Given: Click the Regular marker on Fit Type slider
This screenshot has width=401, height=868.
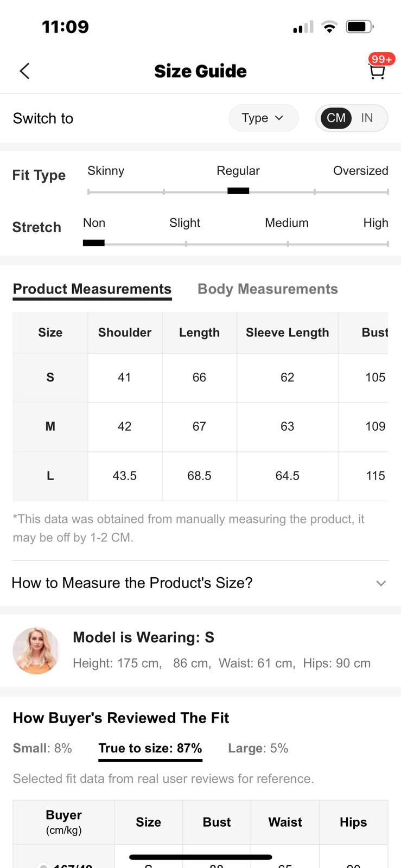Looking at the screenshot, I should pos(238,191).
